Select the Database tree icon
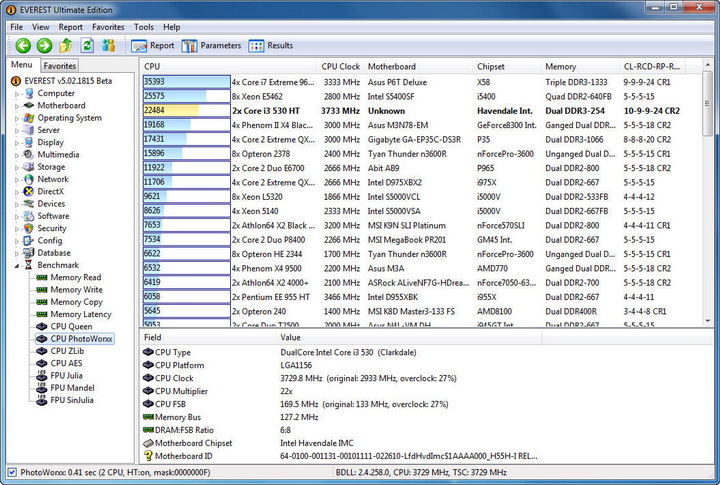Screen dimensions: 720x485 [29, 253]
